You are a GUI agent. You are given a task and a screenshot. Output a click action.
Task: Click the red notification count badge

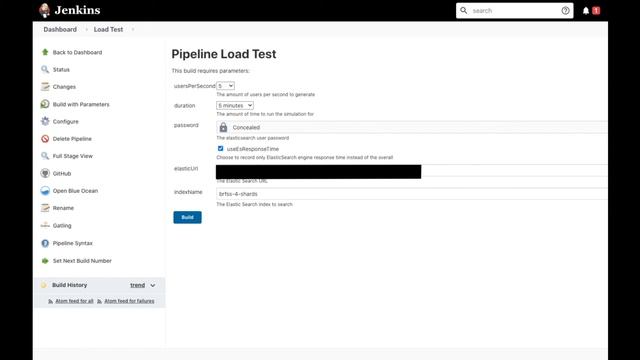[596, 11]
